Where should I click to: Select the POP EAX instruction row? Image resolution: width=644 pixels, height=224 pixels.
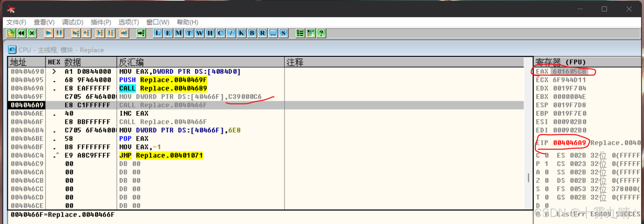(x=266, y=138)
